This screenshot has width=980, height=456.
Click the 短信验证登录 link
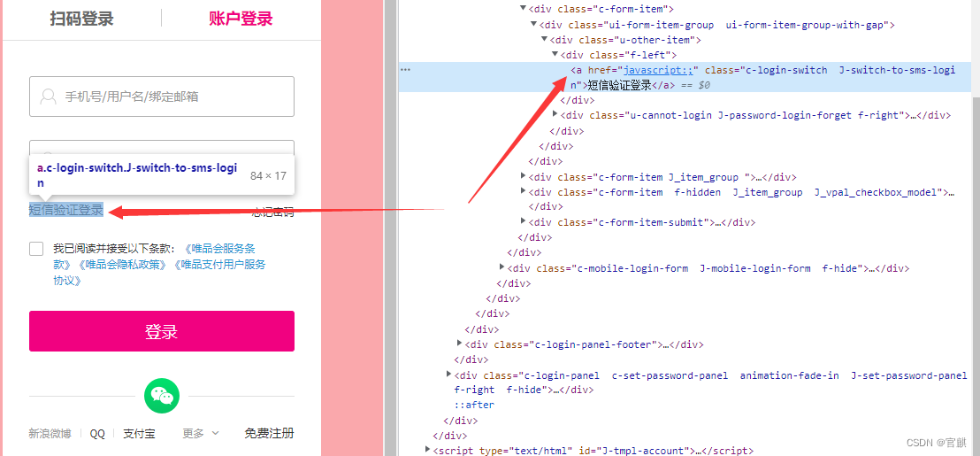(x=66, y=210)
